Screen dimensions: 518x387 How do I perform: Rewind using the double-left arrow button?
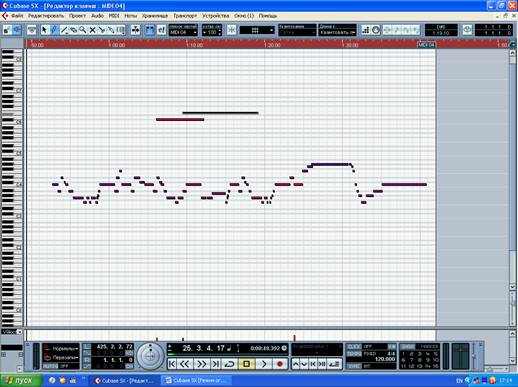click(185, 364)
